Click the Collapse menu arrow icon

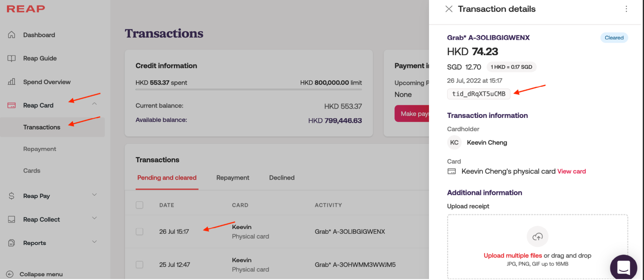[x=10, y=274]
